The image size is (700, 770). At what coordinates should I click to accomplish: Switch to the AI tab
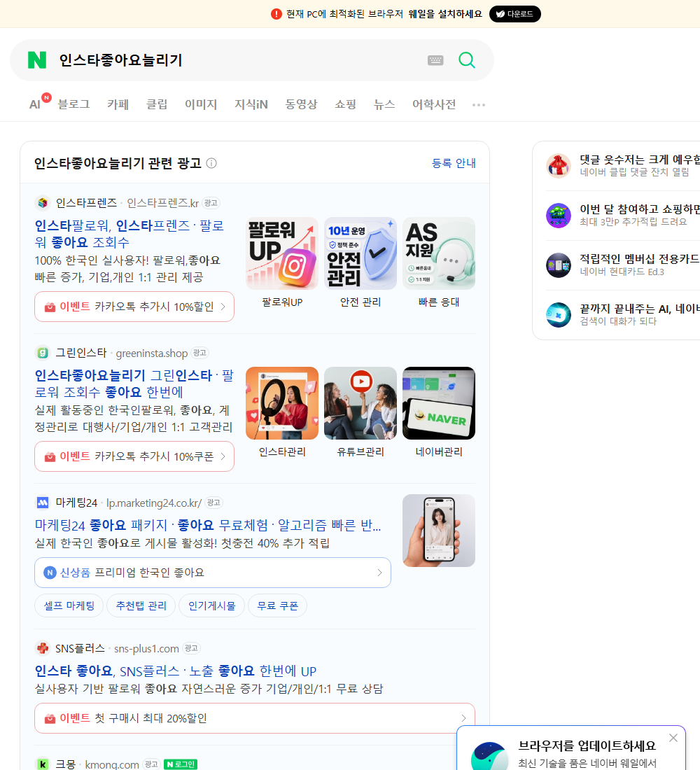(35, 104)
